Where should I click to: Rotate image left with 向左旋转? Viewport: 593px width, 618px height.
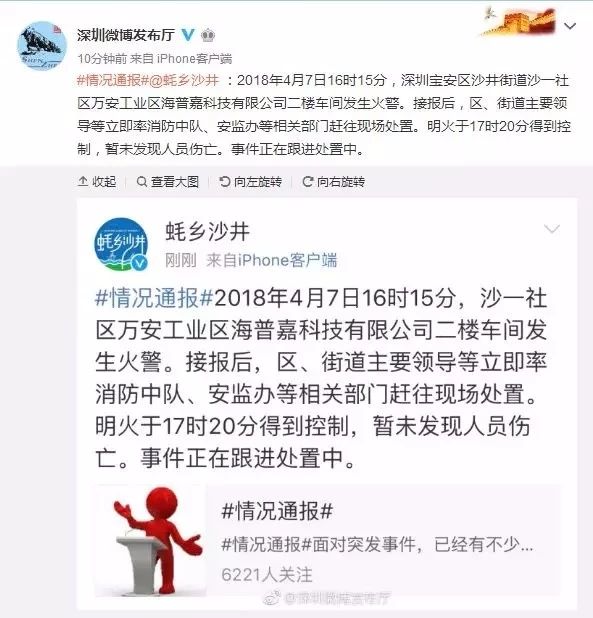[250, 182]
